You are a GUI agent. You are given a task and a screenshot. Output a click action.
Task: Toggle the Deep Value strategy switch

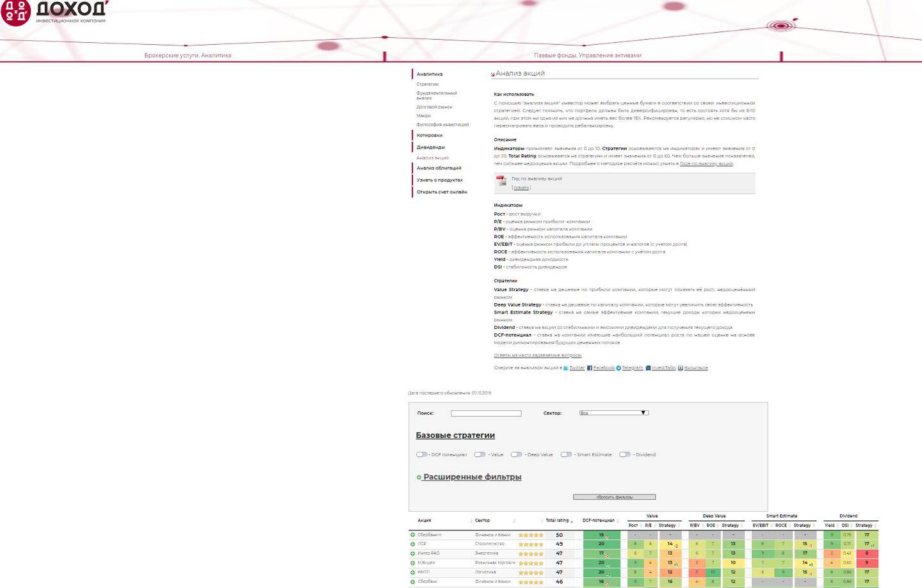(516, 454)
